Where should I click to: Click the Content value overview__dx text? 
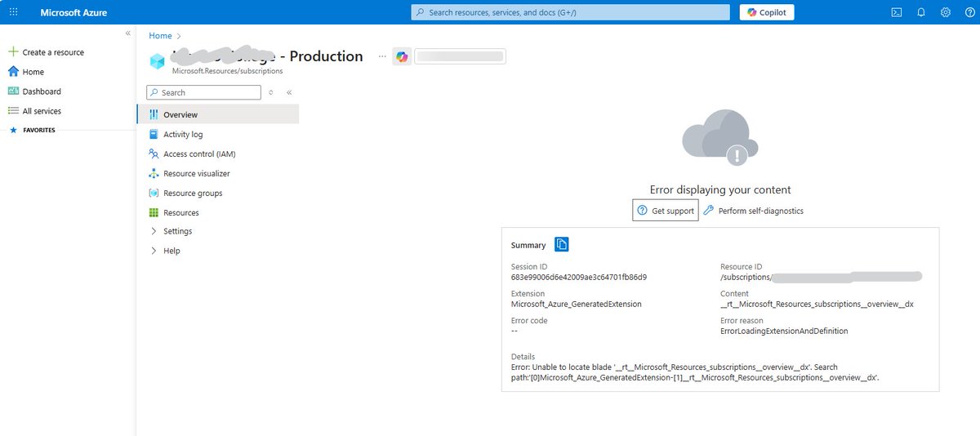tap(817, 305)
